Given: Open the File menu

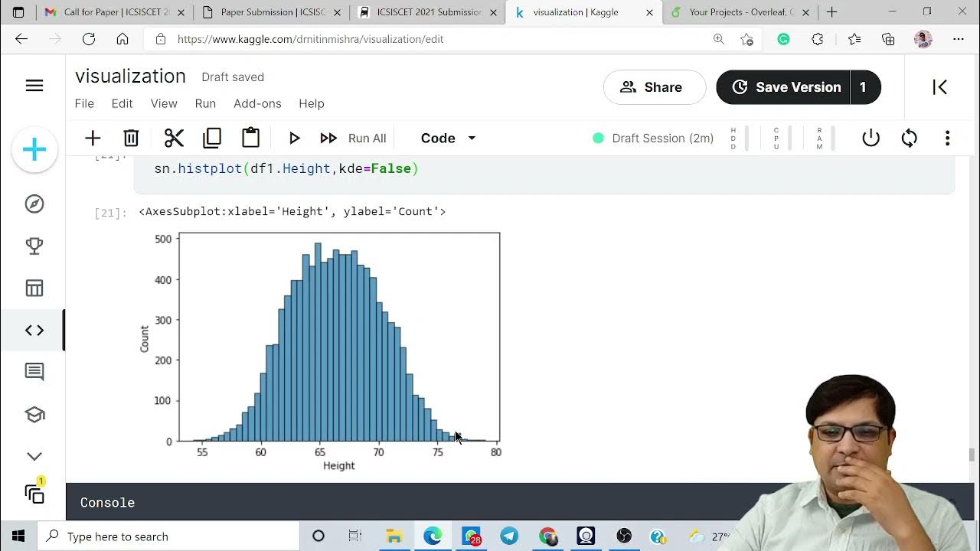Looking at the screenshot, I should [x=84, y=103].
